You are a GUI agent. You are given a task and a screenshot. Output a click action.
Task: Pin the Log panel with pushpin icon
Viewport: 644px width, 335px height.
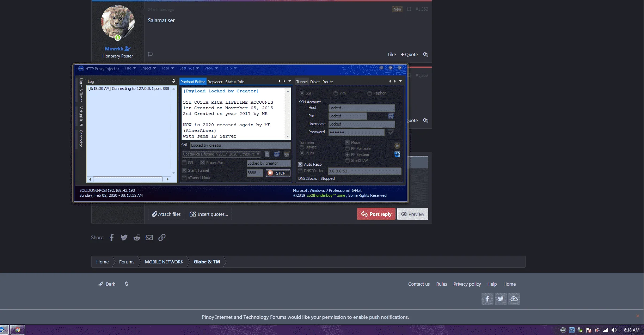tap(173, 81)
